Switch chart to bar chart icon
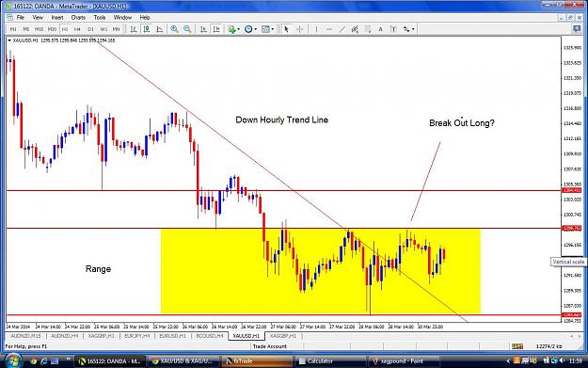This screenshot has height=368, width=588. [134, 29]
